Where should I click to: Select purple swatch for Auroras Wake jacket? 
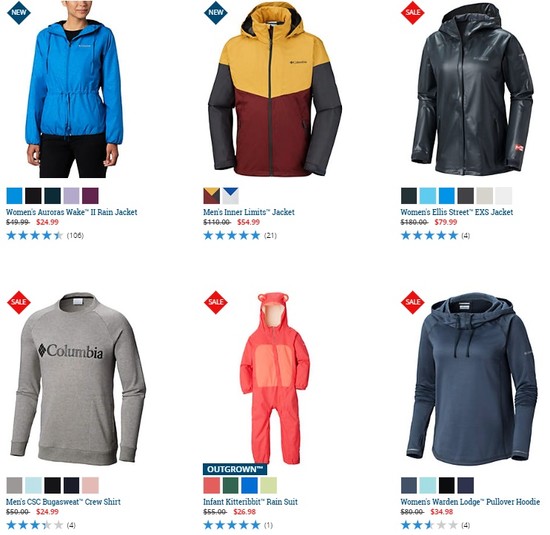tap(90, 196)
